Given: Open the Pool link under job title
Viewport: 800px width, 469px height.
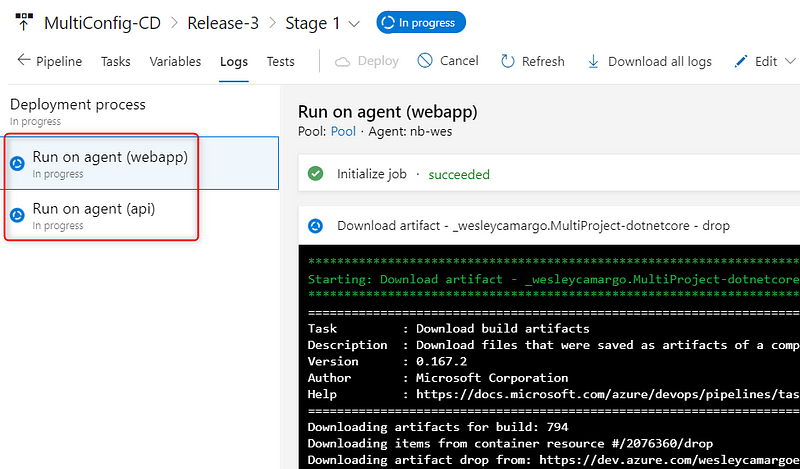Looking at the screenshot, I should click(343, 131).
